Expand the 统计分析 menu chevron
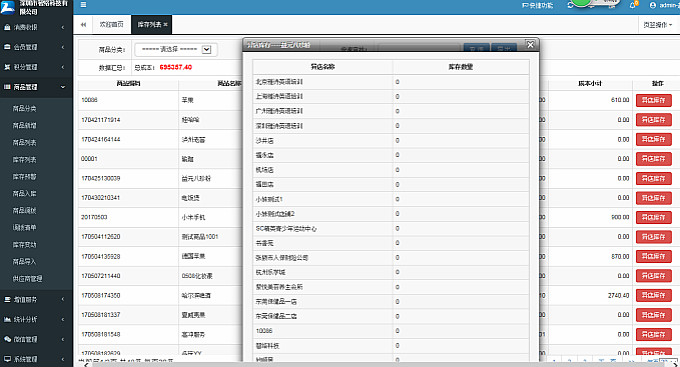The width and height of the screenshot is (680, 367). [x=63, y=319]
